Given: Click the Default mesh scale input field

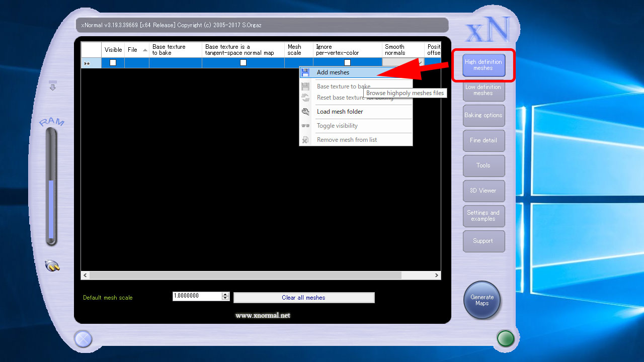Looking at the screenshot, I should (197, 296).
